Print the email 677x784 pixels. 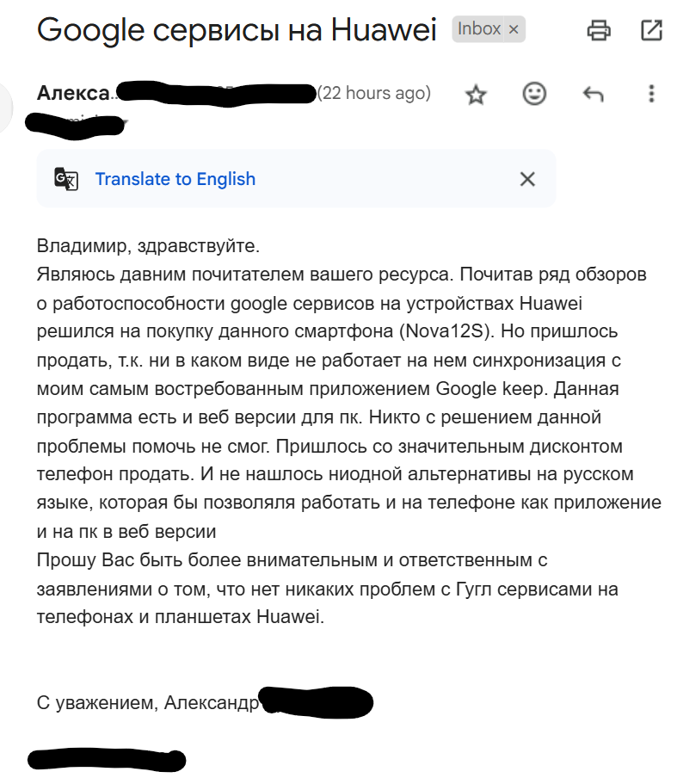point(599,28)
